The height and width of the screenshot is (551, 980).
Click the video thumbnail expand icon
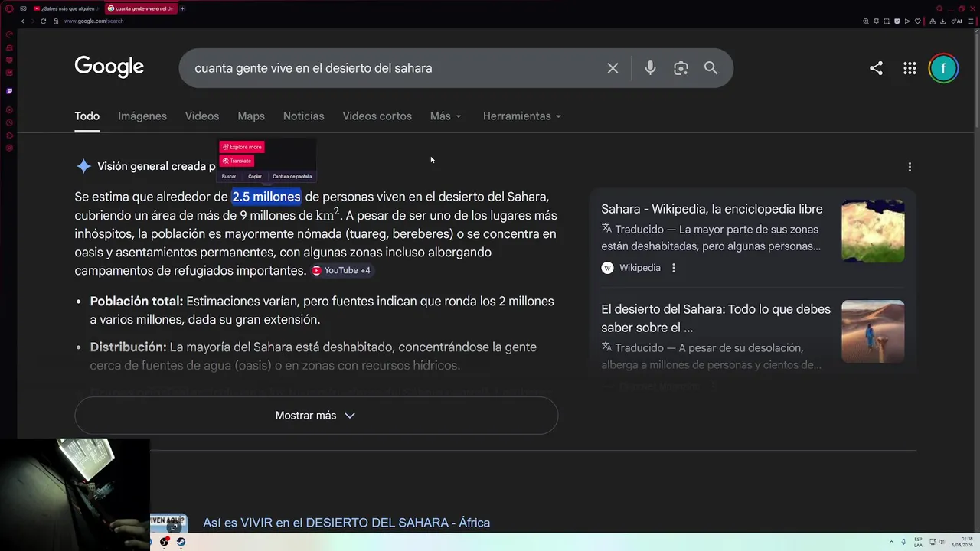click(174, 527)
